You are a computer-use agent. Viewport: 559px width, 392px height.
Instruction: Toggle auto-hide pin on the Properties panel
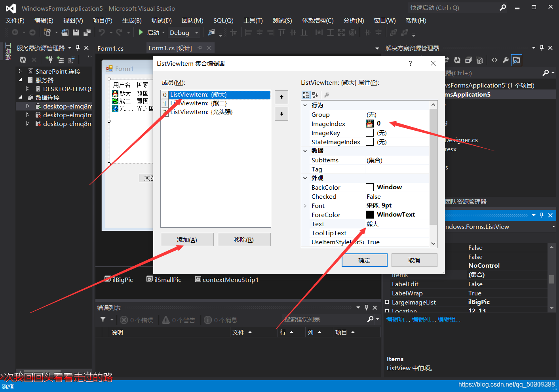pyautogui.click(x=542, y=215)
